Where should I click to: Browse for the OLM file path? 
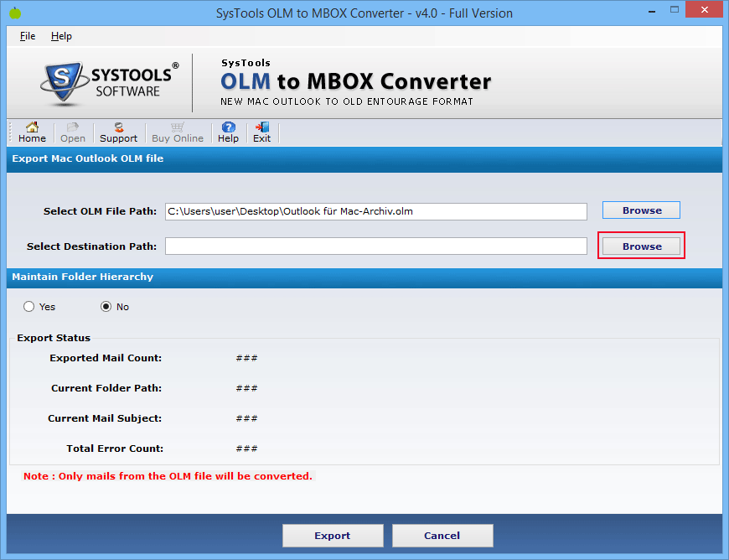641,210
